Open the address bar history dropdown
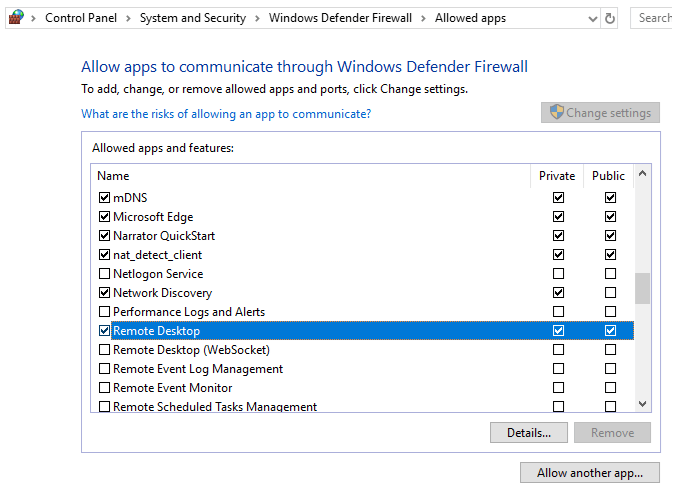This screenshot has height=499, width=673. coord(593,18)
